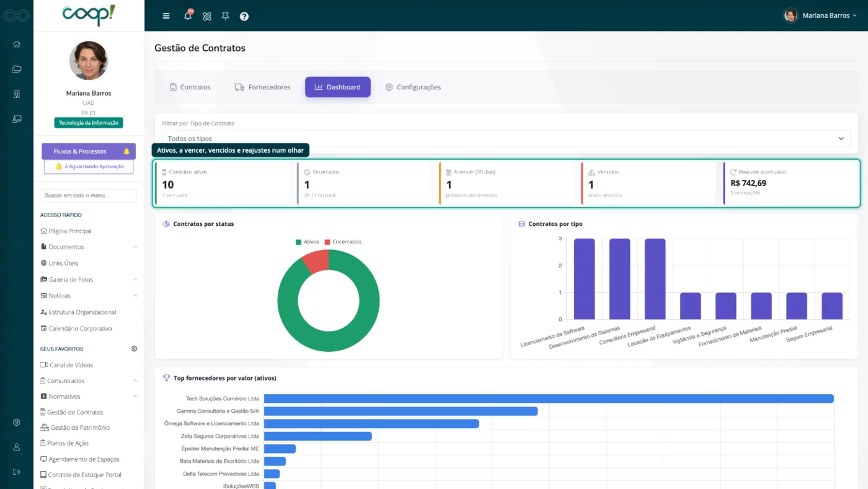Switch to the Fornecedores tab
The height and width of the screenshot is (489, 868).
pyautogui.click(x=262, y=87)
